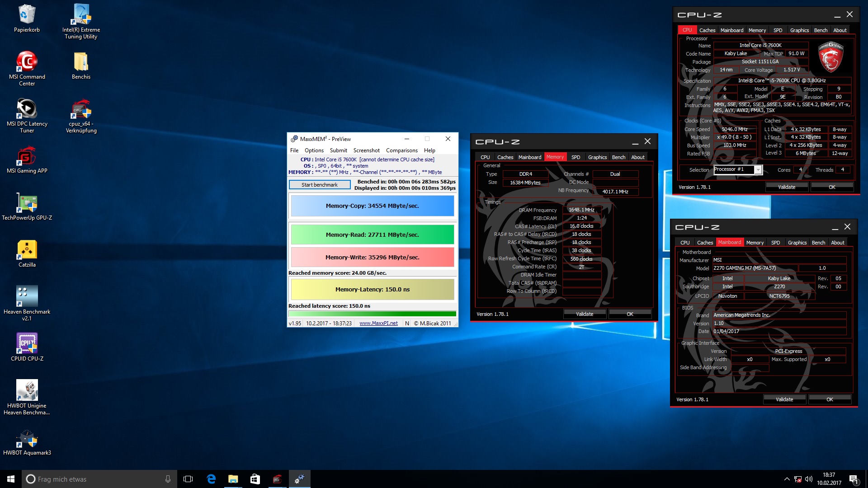
Task: Switch to SPD tab in memory CPU-Z window
Action: (576, 157)
